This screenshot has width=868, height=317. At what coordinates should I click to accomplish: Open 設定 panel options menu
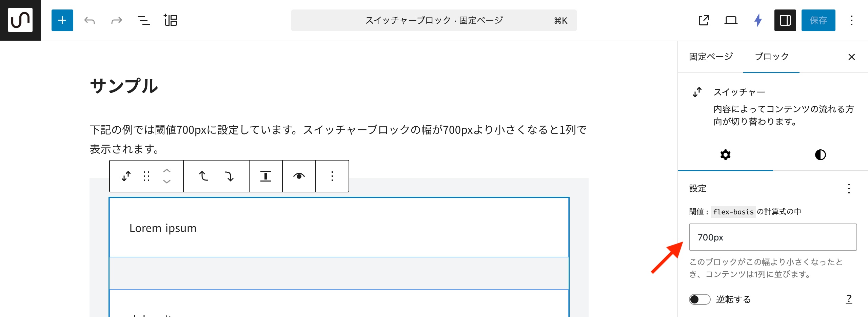849,188
